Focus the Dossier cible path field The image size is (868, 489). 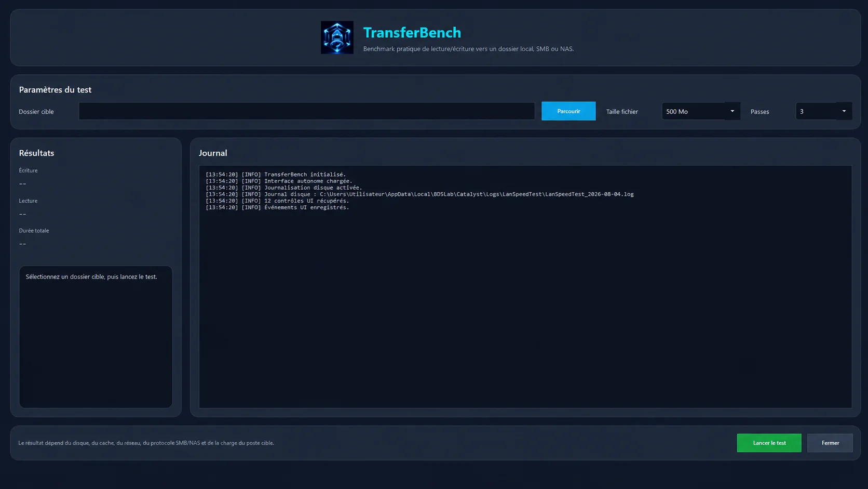click(x=307, y=111)
